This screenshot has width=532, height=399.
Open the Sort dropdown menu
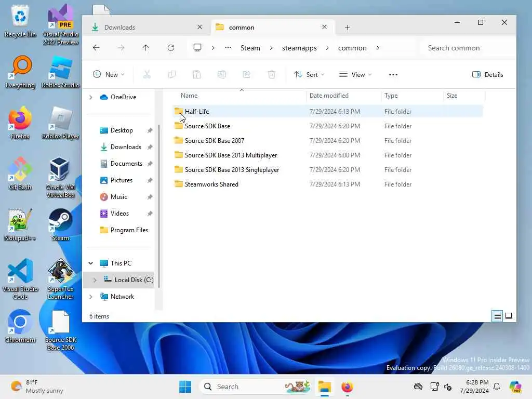[x=309, y=75]
